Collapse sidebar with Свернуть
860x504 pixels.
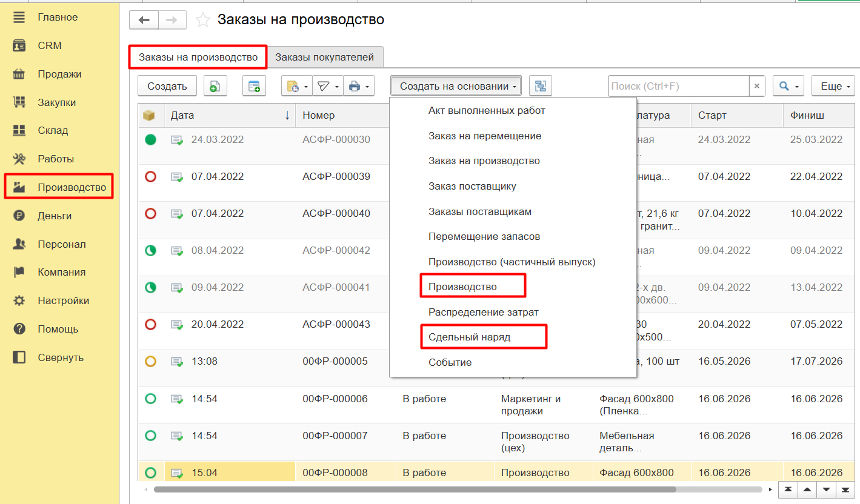point(61,357)
